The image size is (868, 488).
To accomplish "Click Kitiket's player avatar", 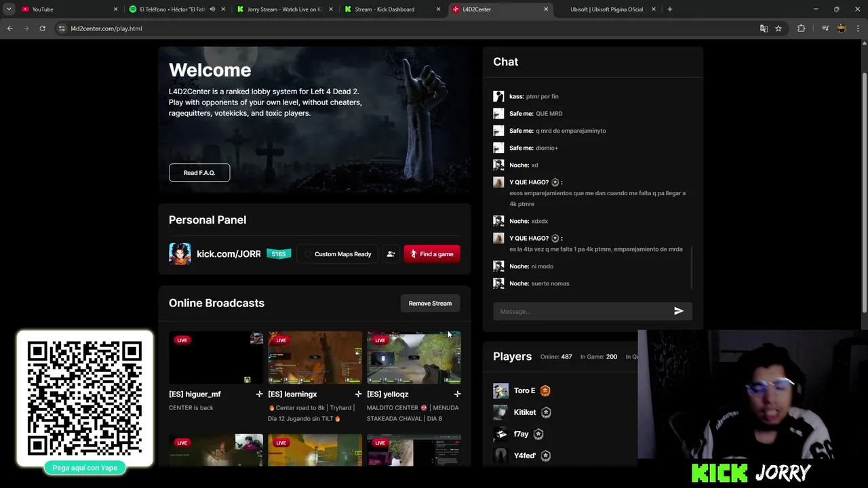I will coord(500,412).
